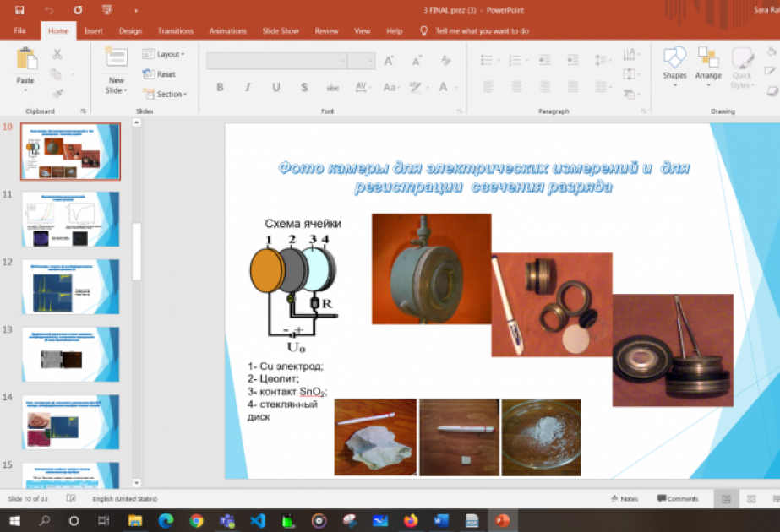Viewport: 780px width, 532px height.
Task: Switch to the Transitions tab
Action: click(x=176, y=31)
